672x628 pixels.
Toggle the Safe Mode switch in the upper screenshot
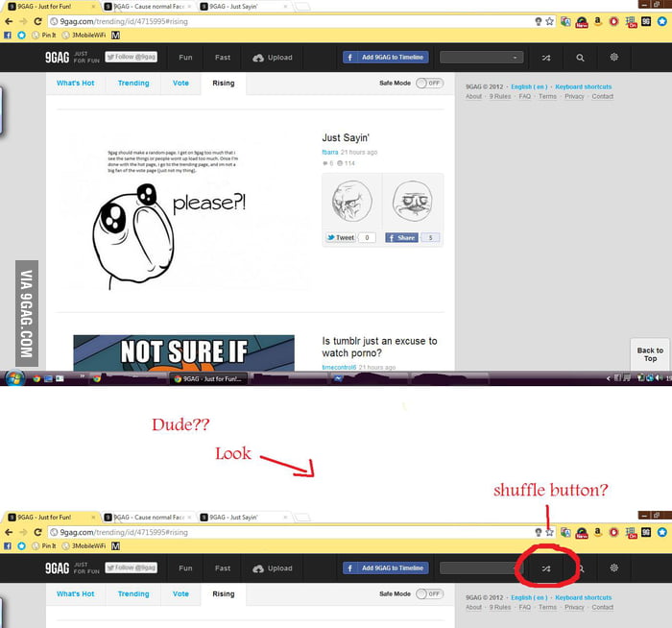coord(429,84)
